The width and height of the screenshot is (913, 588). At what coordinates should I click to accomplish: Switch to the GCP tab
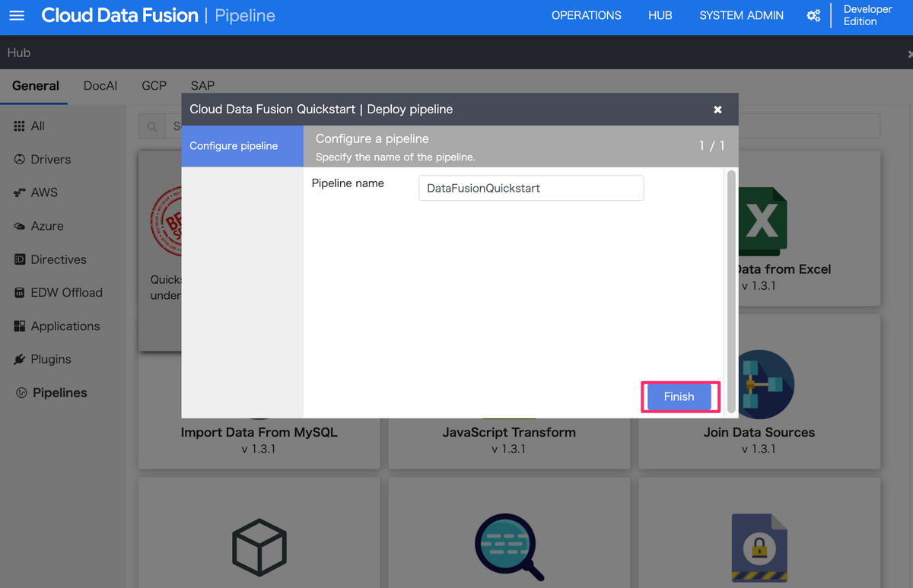tap(154, 86)
